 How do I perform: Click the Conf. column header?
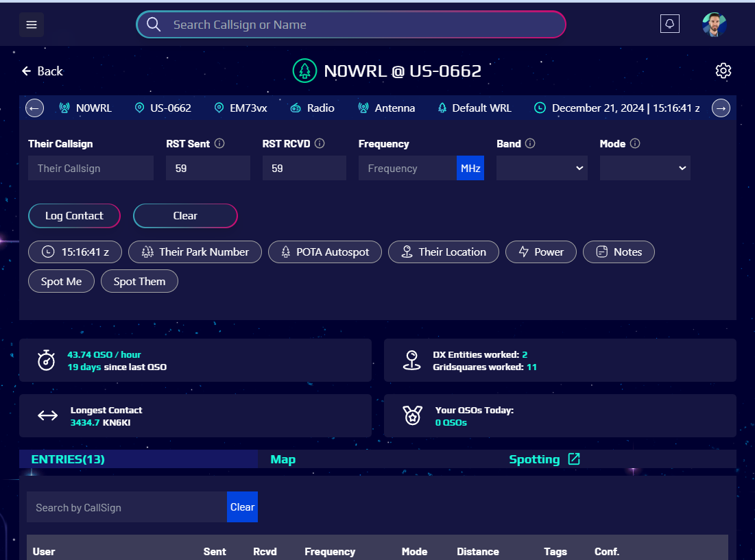(607, 551)
